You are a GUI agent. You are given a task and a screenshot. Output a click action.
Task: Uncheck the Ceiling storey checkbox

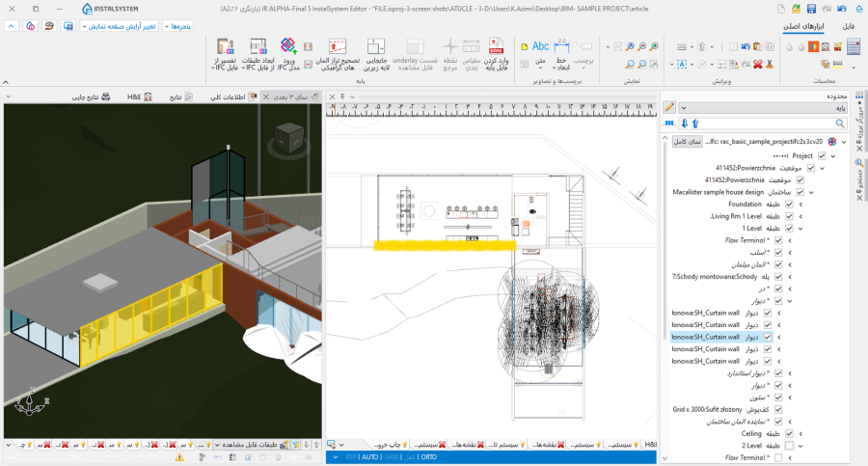coord(788,433)
